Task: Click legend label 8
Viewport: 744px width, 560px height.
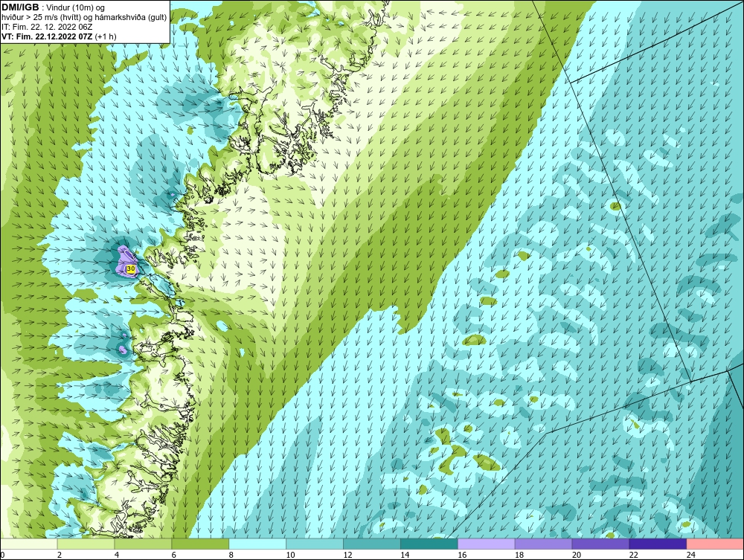Action: point(231,555)
